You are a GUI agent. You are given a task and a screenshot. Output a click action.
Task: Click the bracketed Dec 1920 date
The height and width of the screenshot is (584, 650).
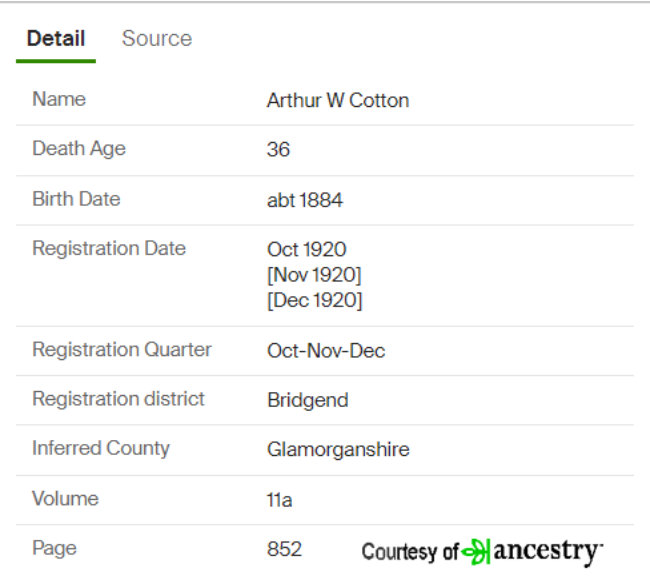point(315,300)
